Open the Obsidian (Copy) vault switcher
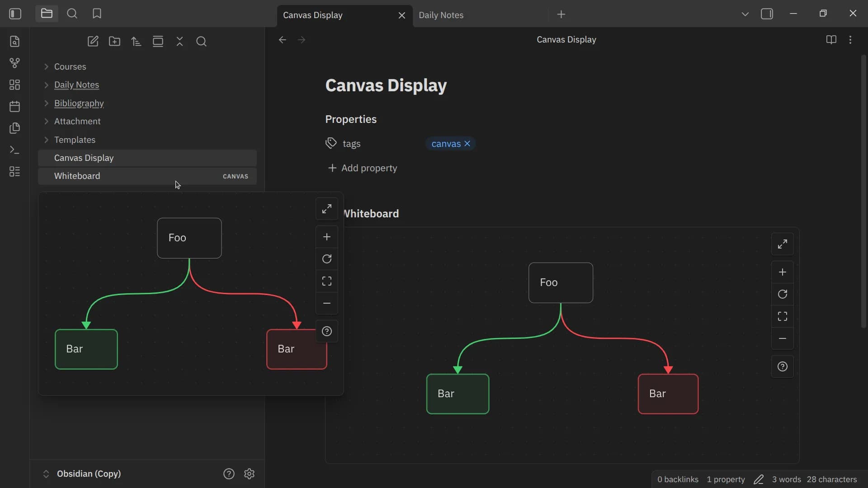The width and height of the screenshot is (868, 488). tap(83, 474)
